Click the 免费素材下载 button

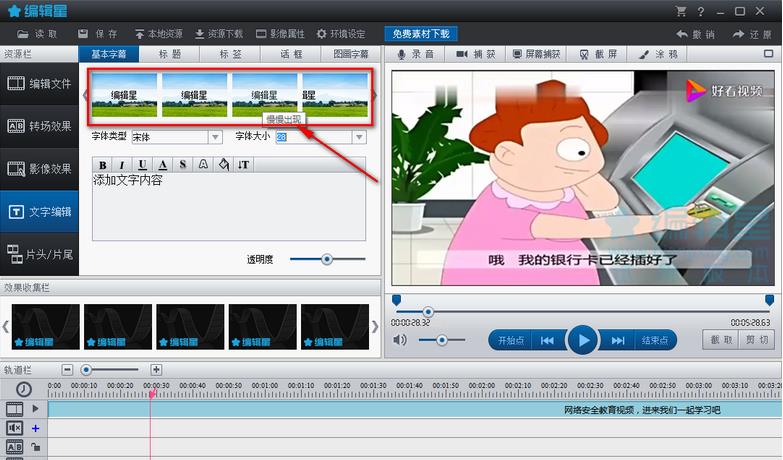(420, 34)
